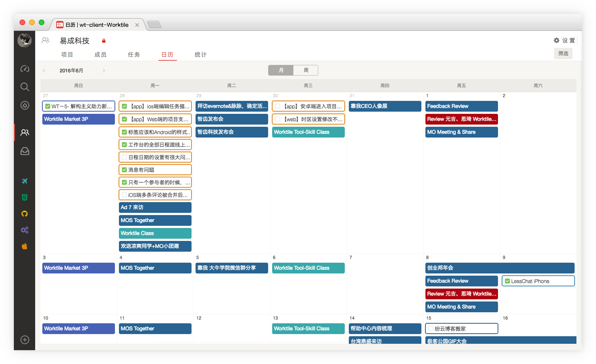The height and width of the screenshot is (364, 596).
Task: Switch to 项目 tab
Action: pos(67,55)
